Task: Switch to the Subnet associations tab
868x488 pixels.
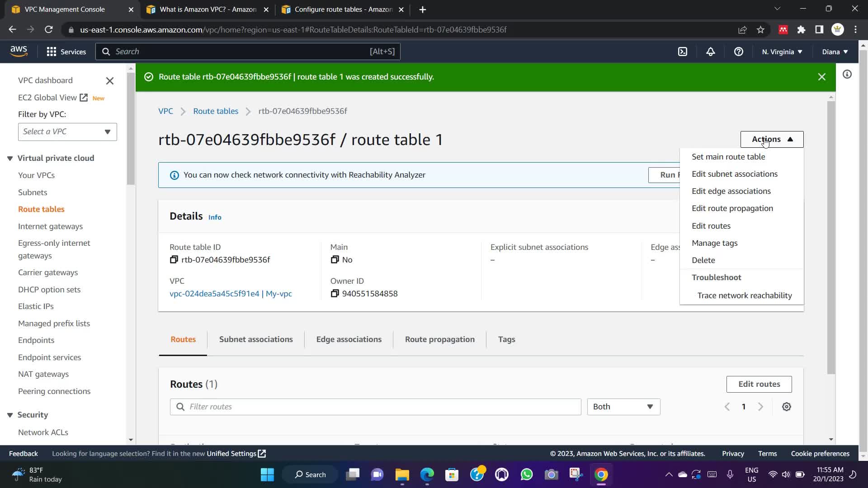Action: click(x=256, y=339)
